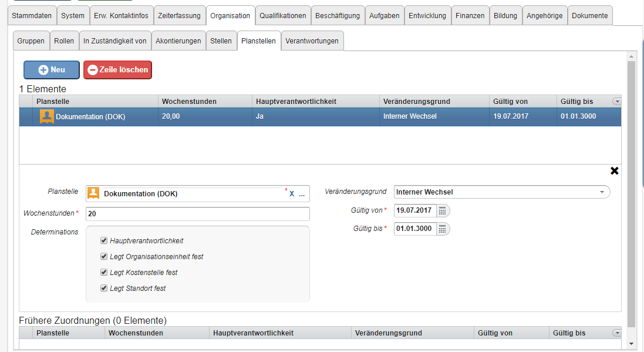The width and height of the screenshot is (644, 352).
Task: Uncheck Legt Organisationseinheit fest
Action: (104, 256)
